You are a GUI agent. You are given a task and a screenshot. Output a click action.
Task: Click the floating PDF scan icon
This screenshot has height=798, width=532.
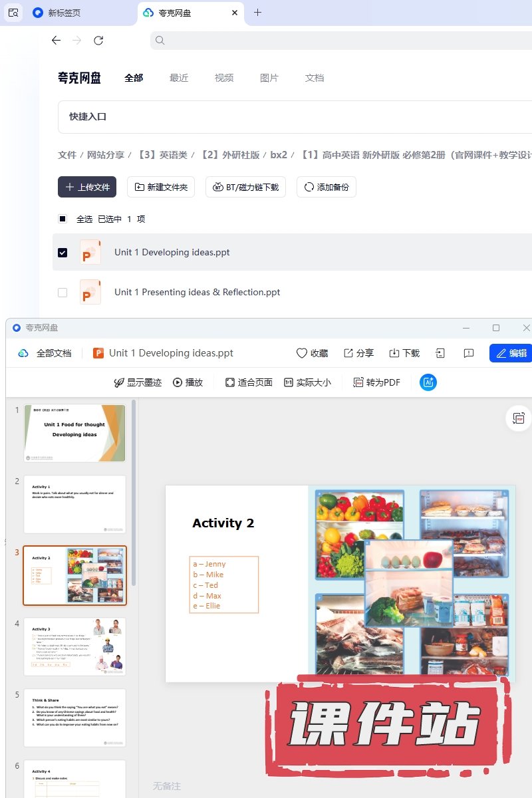coord(518,418)
